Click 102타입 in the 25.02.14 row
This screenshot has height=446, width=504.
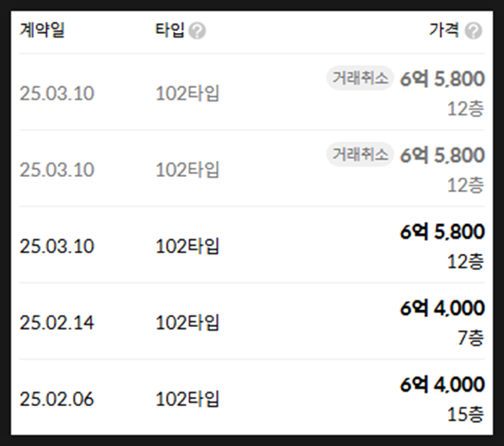pyautogui.click(x=187, y=323)
